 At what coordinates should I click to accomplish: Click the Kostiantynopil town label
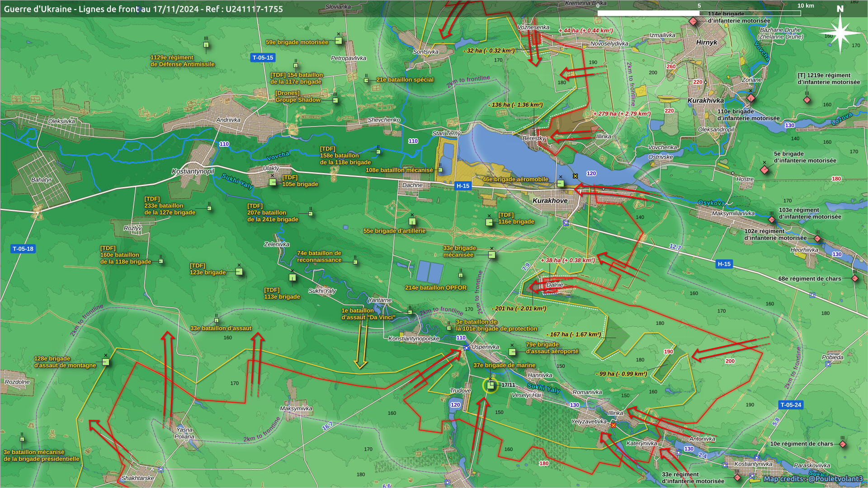tap(193, 171)
